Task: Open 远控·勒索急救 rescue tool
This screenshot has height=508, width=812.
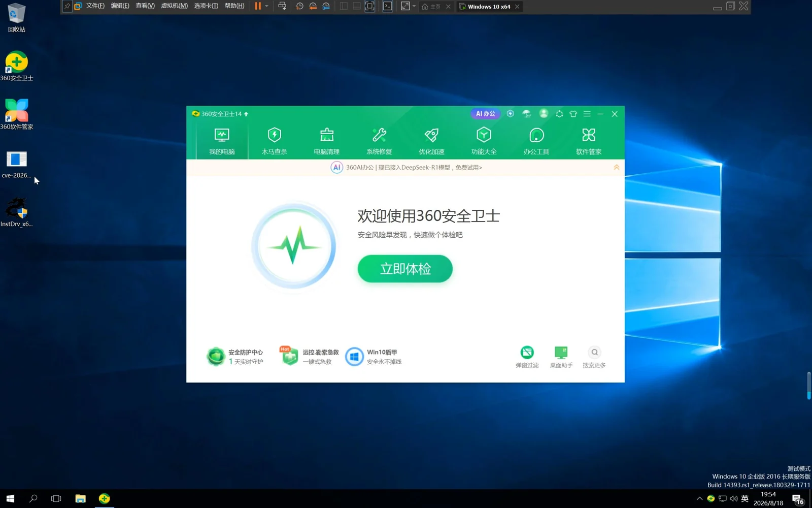Action: tap(309, 356)
